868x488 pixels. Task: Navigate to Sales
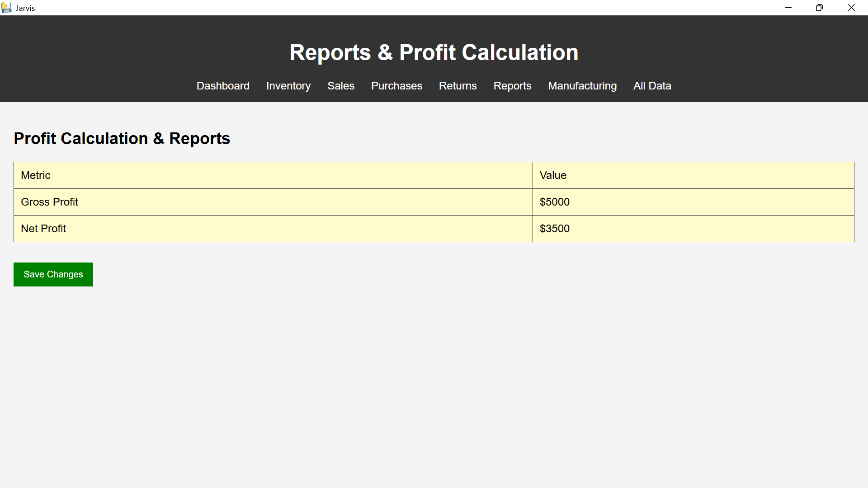tap(341, 86)
